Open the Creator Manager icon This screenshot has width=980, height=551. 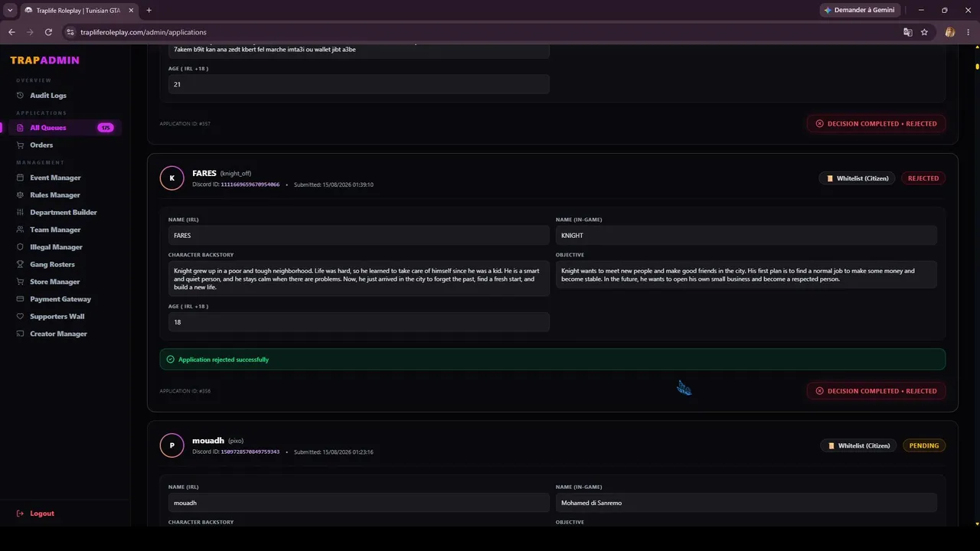coord(21,334)
